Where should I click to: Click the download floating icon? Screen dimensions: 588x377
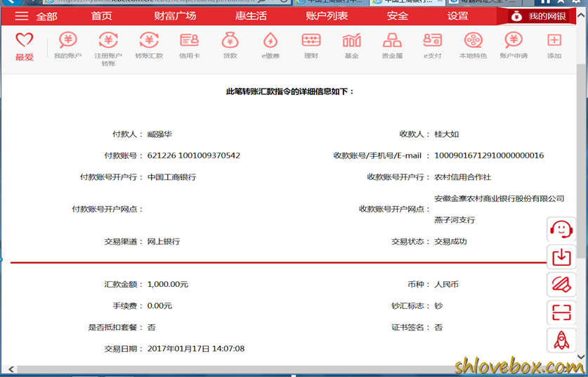click(x=561, y=257)
